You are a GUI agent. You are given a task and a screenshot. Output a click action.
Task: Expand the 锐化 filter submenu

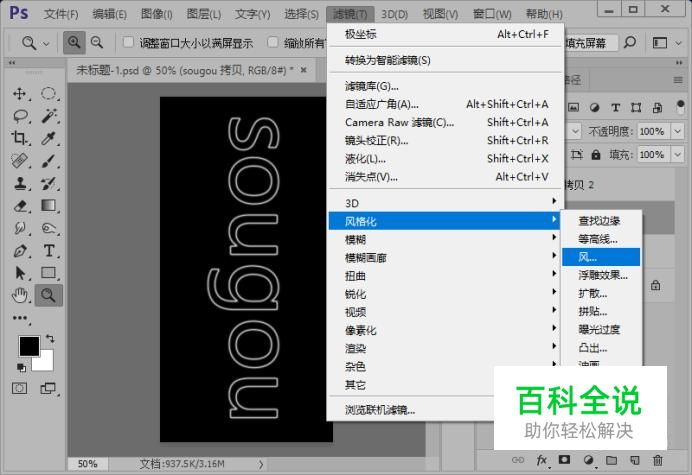pyautogui.click(x=444, y=294)
